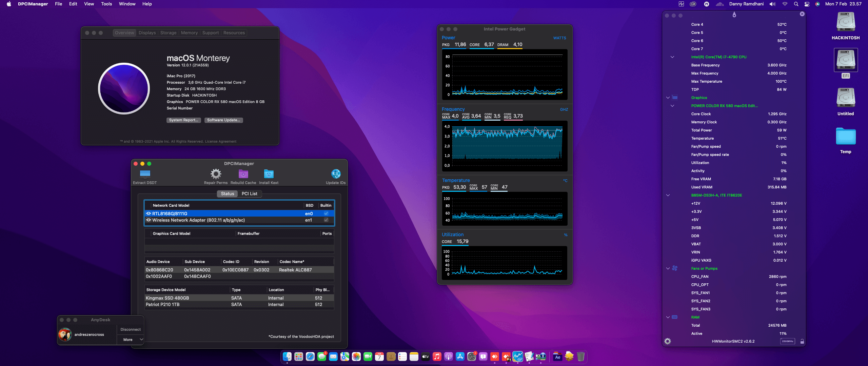Click the unlock padlock icon in HWMonitorSMC2
Image resolution: width=868 pixels, height=366 pixels.
[x=801, y=341]
